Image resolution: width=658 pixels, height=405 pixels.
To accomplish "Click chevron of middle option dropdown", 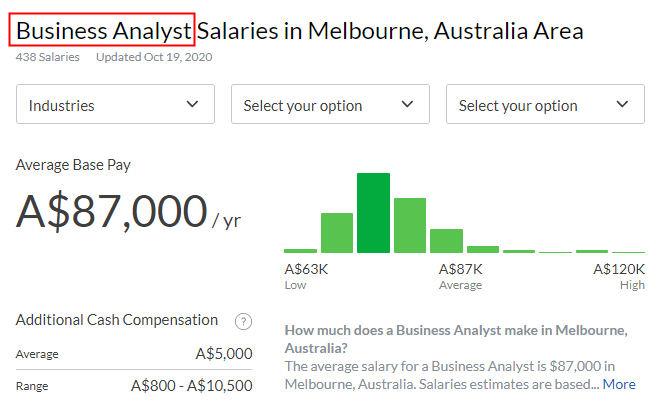I will pyautogui.click(x=407, y=104).
